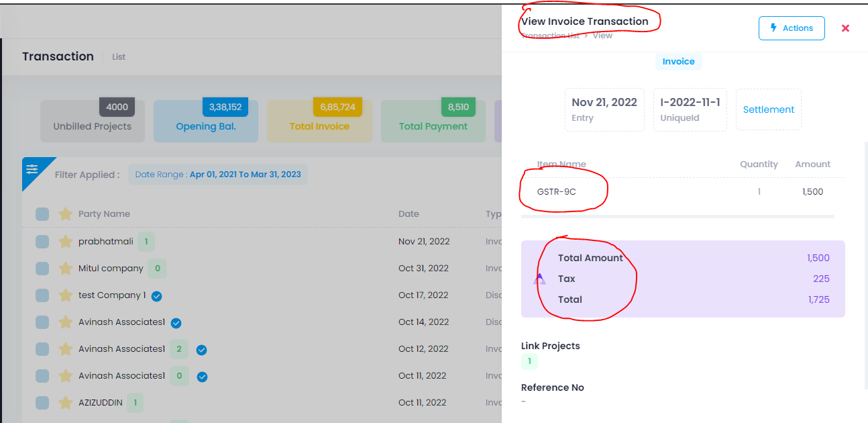Open the Link Projects count badge 1
868x423 pixels.
[529, 361]
